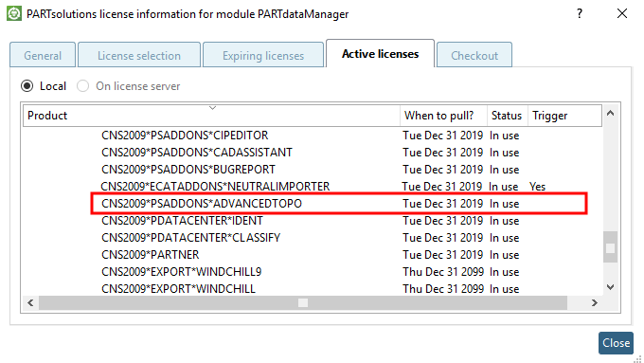This screenshot has width=644, height=363.
Task: Click the left arrow of horizontal scrollbar
Action: 30,303
